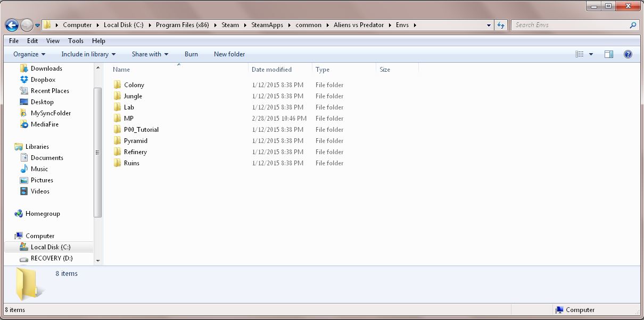This screenshot has width=644, height=320.
Task: Click the blue Help question mark icon
Action: (x=628, y=54)
